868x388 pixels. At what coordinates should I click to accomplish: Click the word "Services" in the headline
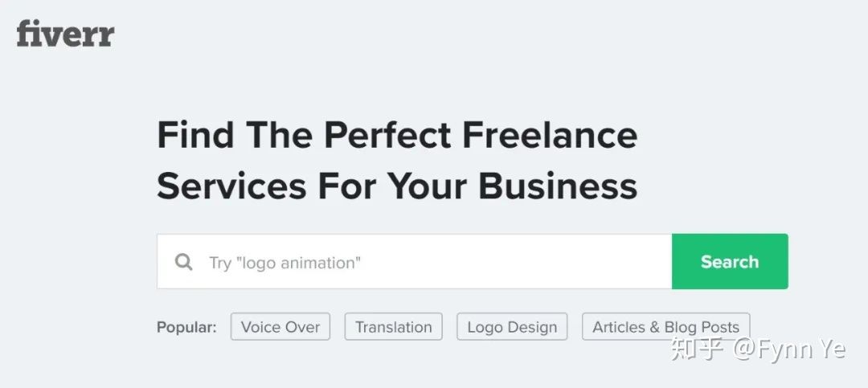pyautogui.click(x=231, y=186)
